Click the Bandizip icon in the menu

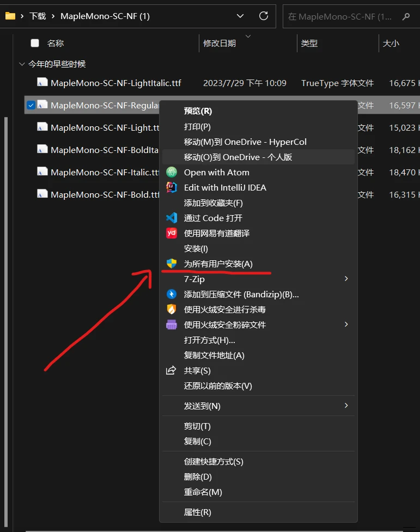[x=172, y=294]
